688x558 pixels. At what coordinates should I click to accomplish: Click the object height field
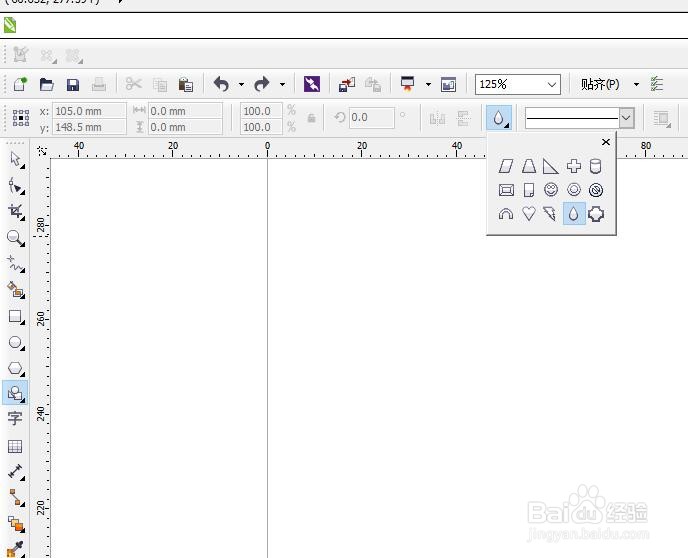click(185, 127)
